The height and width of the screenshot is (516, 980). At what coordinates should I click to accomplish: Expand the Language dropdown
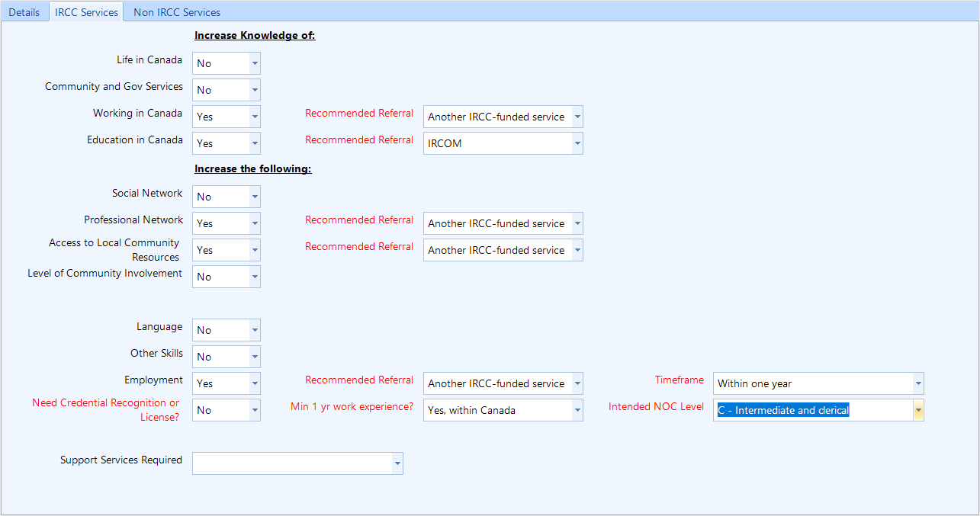coord(255,330)
